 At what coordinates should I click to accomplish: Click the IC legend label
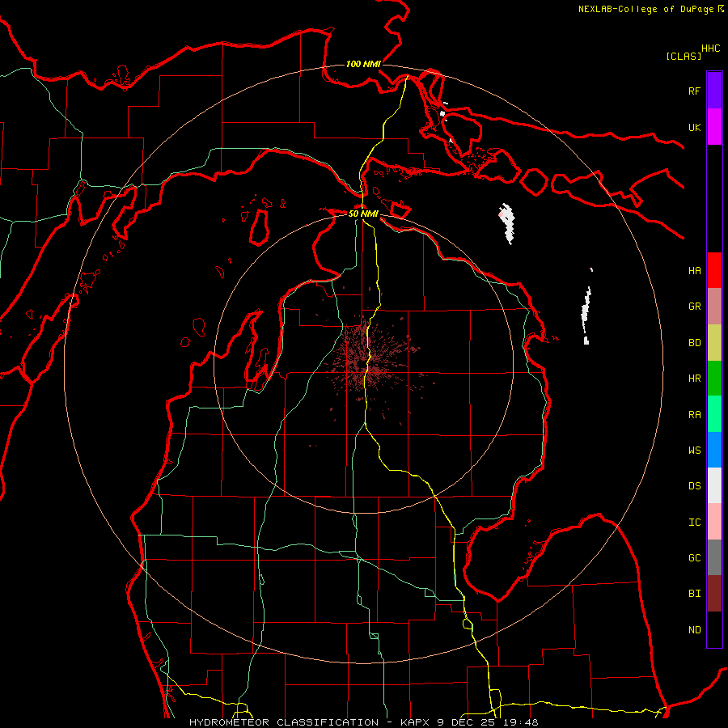pyautogui.click(x=694, y=523)
